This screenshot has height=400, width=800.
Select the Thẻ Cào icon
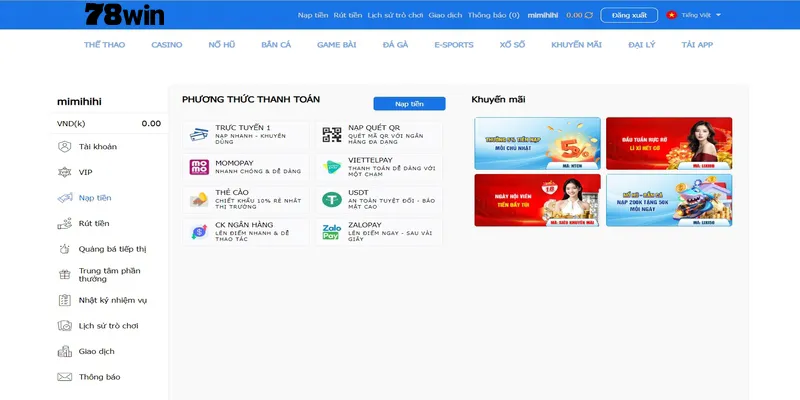tap(199, 199)
